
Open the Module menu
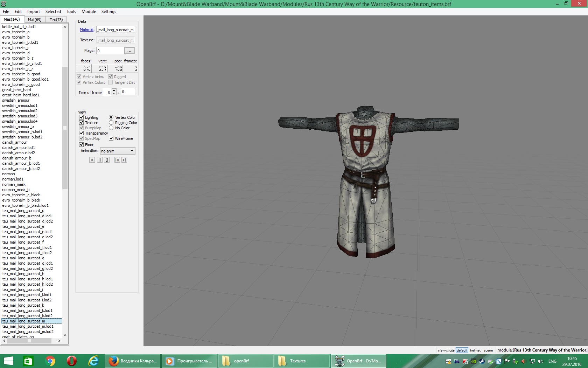click(x=89, y=12)
